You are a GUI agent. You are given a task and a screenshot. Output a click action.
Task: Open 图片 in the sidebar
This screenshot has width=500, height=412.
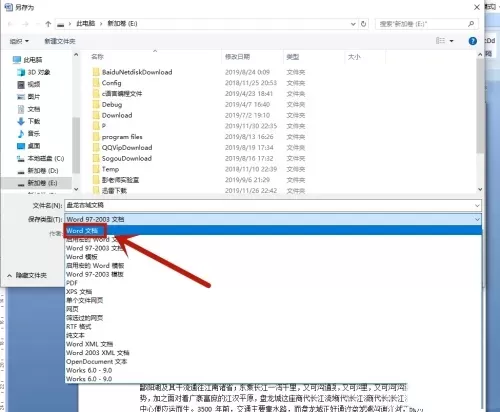click(29, 97)
